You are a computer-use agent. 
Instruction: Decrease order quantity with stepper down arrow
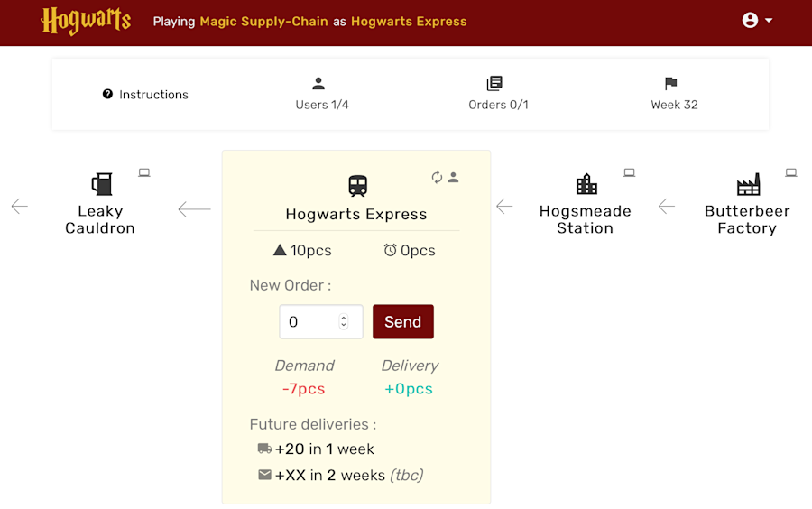pyautogui.click(x=344, y=326)
